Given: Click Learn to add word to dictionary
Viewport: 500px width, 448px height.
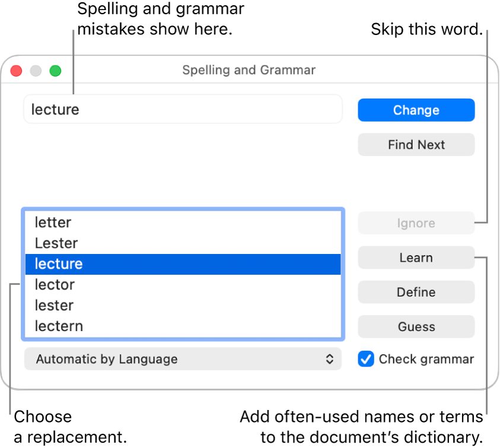Looking at the screenshot, I should pyautogui.click(x=416, y=257).
